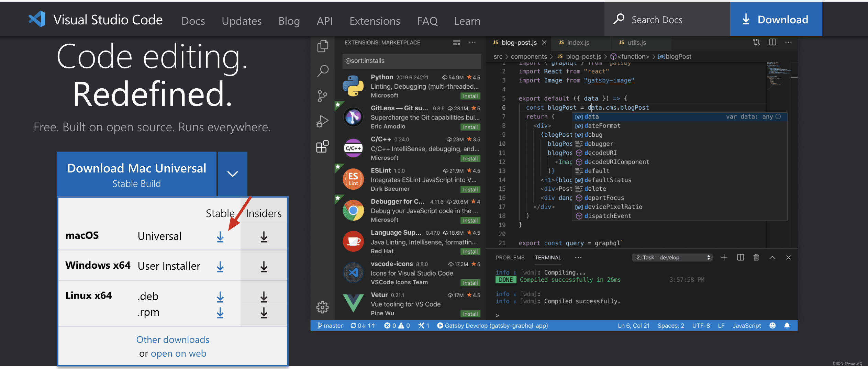Click the Linux .deb Insiders download arrow

(x=264, y=297)
